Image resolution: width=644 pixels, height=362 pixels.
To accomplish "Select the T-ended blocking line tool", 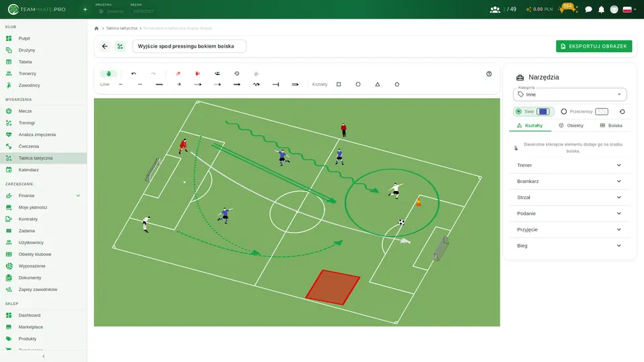I will coord(276,84).
